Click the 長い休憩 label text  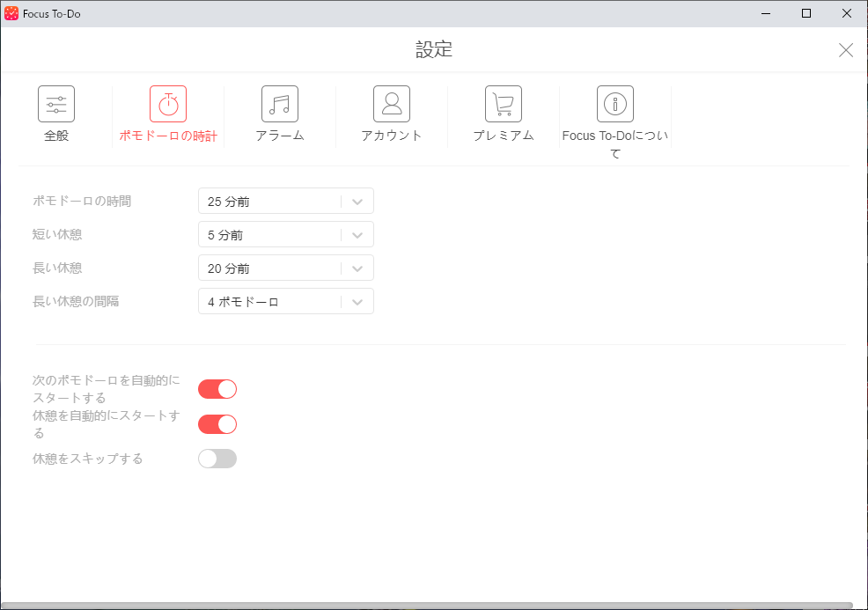tap(57, 268)
